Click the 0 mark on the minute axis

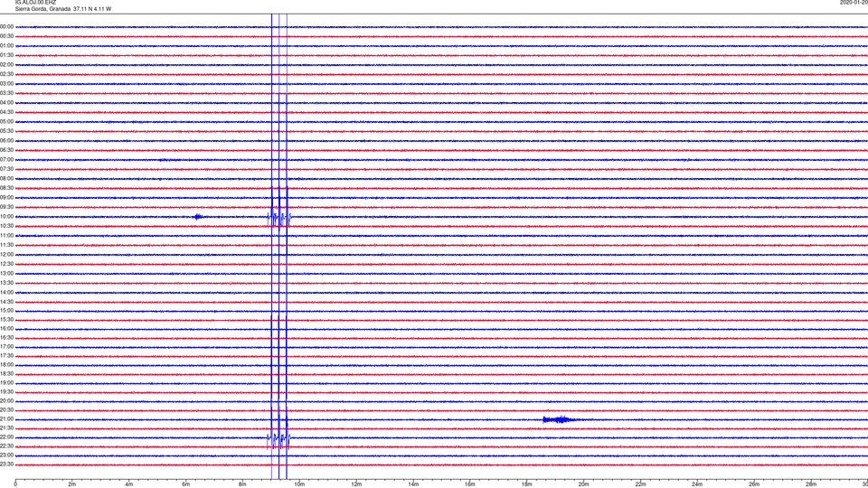(15, 484)
